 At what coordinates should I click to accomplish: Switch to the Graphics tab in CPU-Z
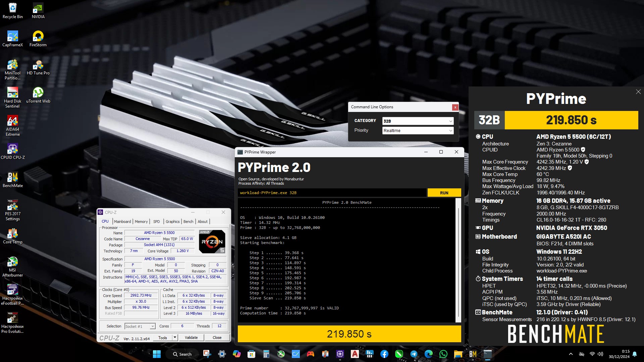173,222
